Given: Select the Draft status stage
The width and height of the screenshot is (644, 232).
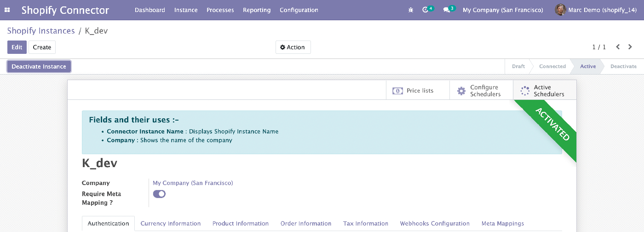Looking at the screenshot, I should pyautogui.click(x=518, y=66).
